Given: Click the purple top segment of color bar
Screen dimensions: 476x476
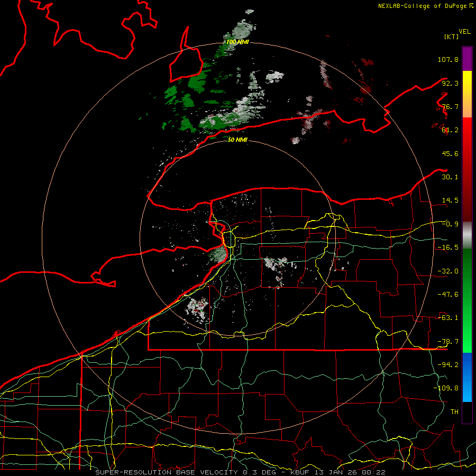Looking at the screenshot, I should [x=467, y=59].
